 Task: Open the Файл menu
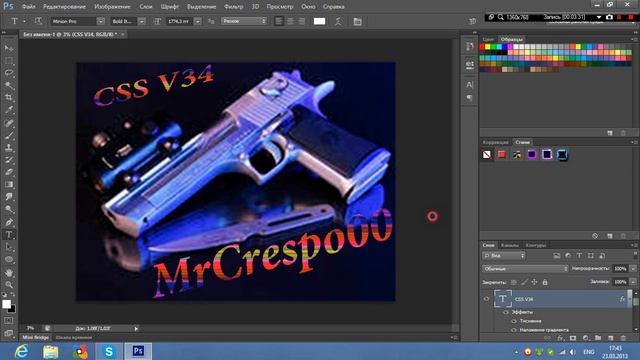[x=29, y=7]
